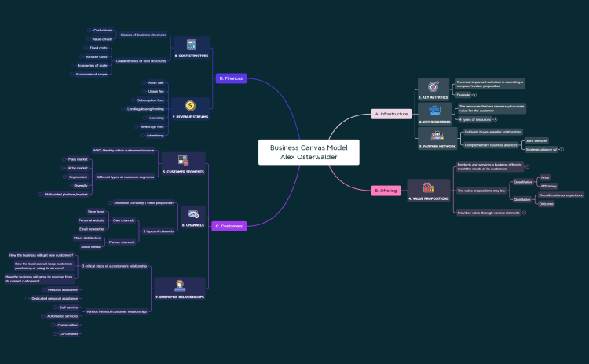This screenshot has height=364, width=589.
Task: Select the D. Finances branch
Action: point(231,78)
